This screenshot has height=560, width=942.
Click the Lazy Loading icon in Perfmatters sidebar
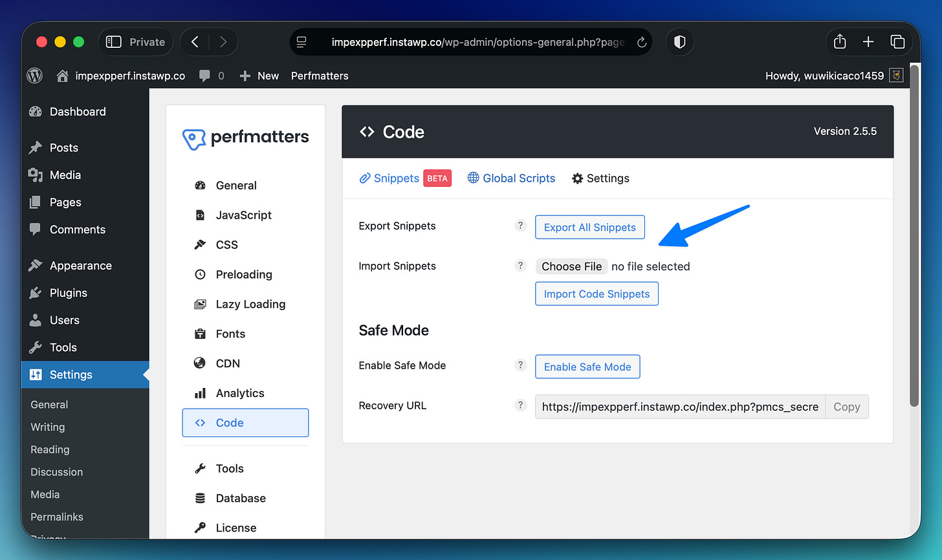(201, 304)
